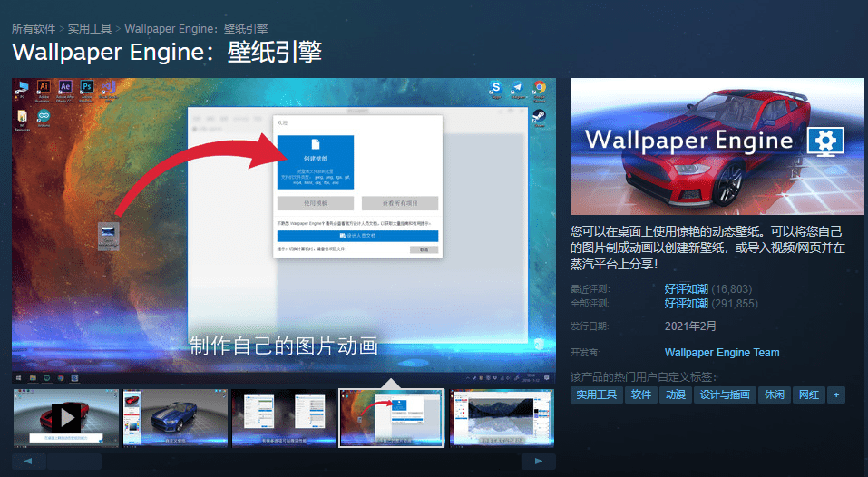Select the blue car screenshot thumbnail
The image size is (868, 477).
coord(174,418)
